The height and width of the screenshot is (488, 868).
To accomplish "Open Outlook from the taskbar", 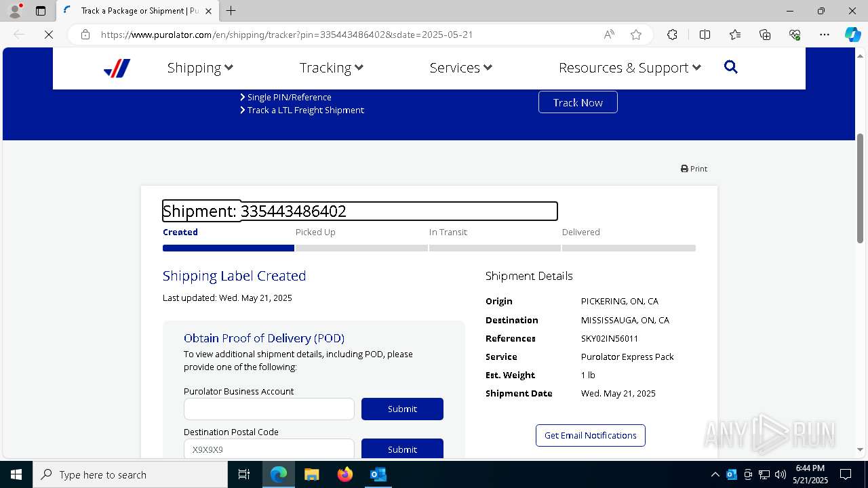I will pos(378,474).
